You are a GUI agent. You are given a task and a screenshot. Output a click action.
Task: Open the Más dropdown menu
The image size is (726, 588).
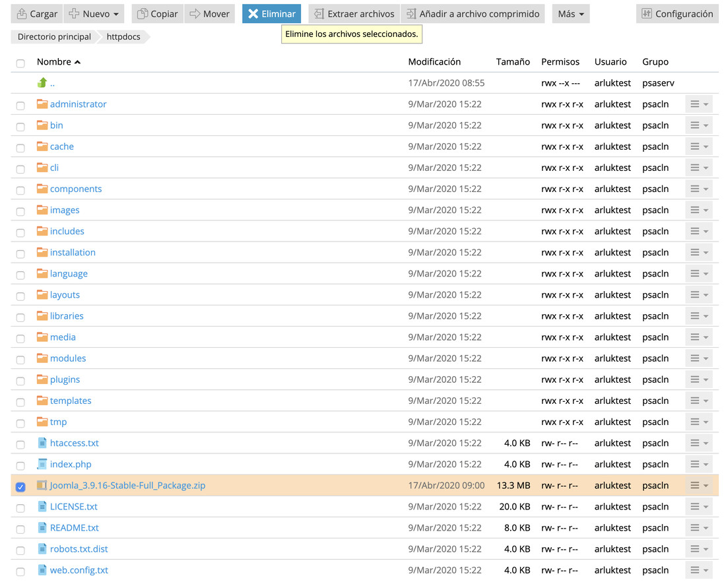[x=570, y=14]
